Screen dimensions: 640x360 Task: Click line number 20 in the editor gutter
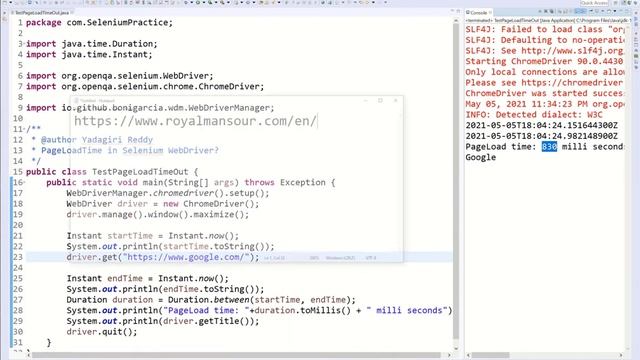point(18,225)
